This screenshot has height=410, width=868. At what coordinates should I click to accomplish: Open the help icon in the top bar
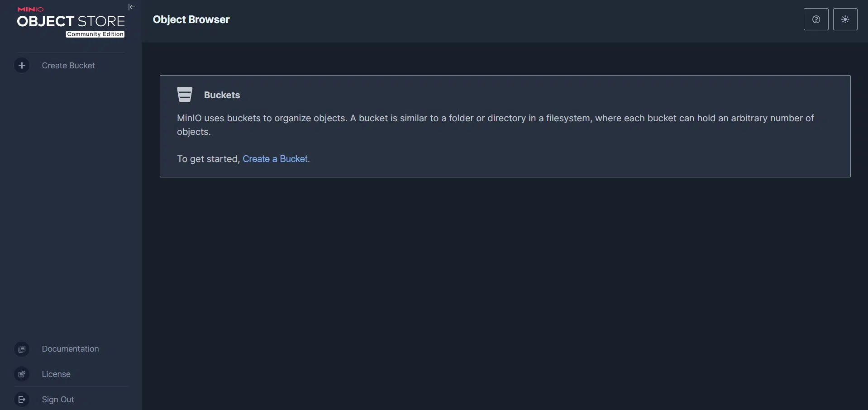point(816,19)
